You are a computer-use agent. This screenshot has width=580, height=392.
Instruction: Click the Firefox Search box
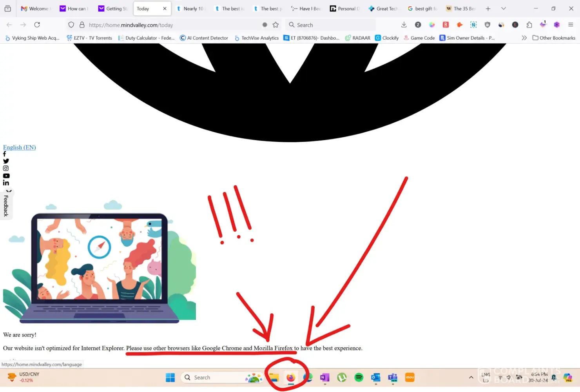[x=331, y=25]
